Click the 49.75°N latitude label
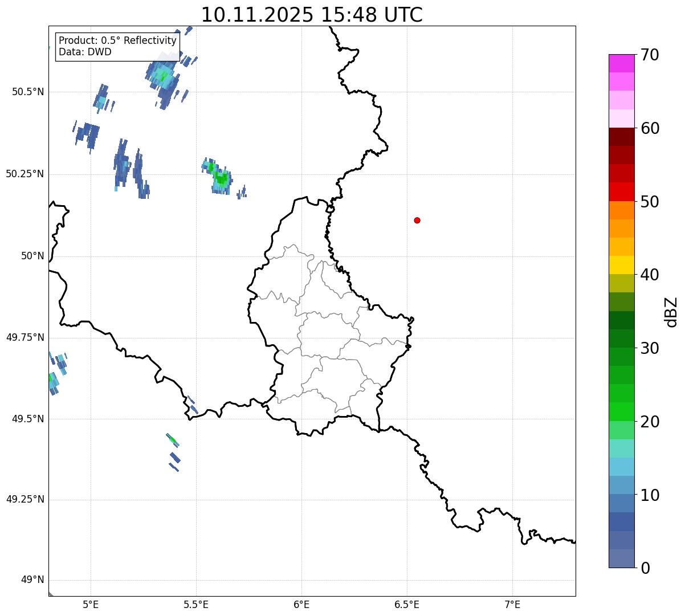The height and width of the screenshot is (616, 685). [x=25, y=337]
